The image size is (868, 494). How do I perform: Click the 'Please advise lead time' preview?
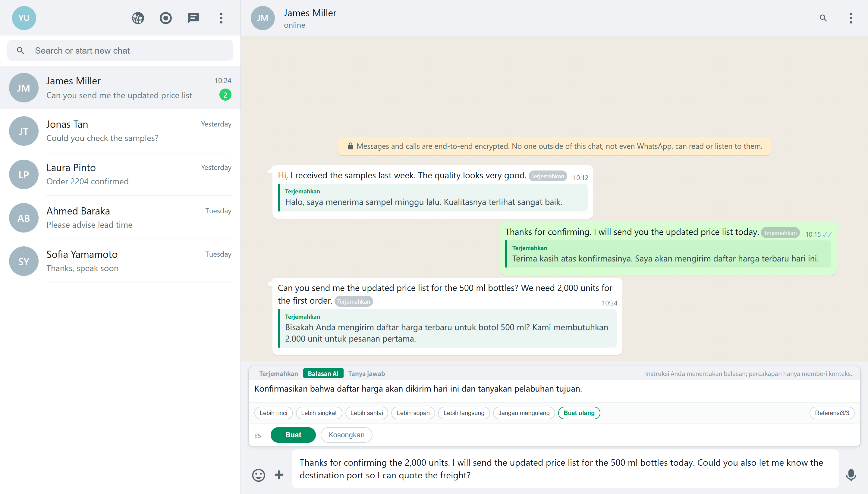tap(89, 225)
